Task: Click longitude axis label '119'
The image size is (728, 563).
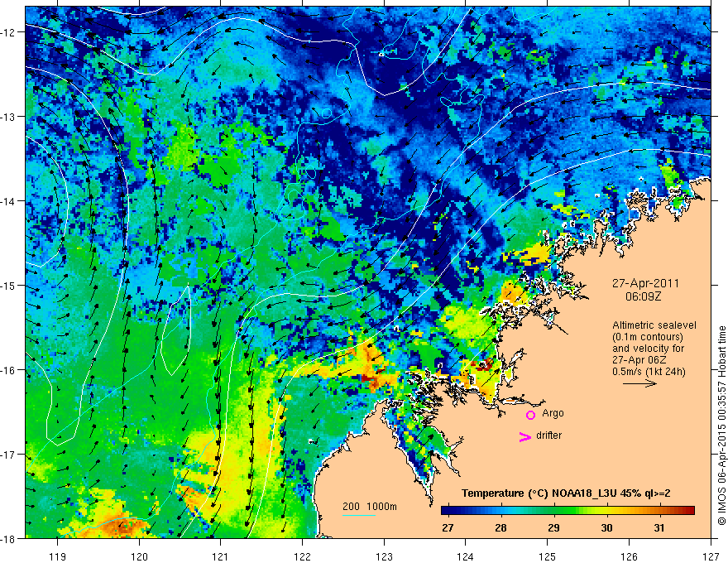Action: tap(58, 556)
